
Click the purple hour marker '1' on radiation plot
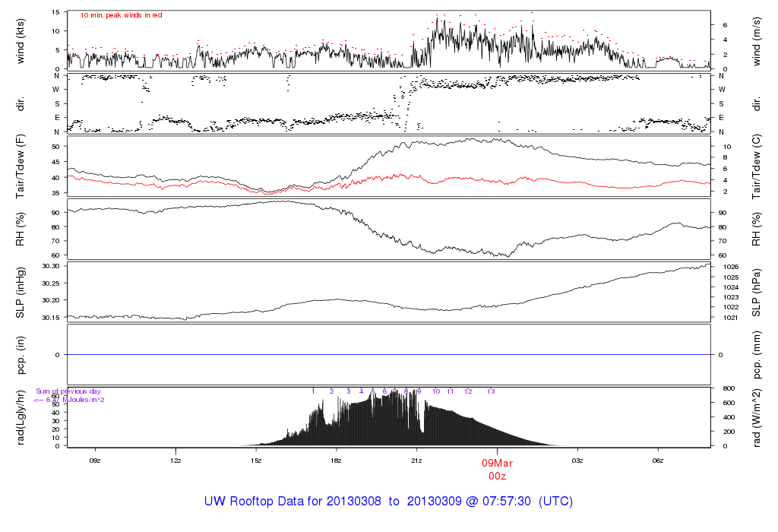[313, 391]
